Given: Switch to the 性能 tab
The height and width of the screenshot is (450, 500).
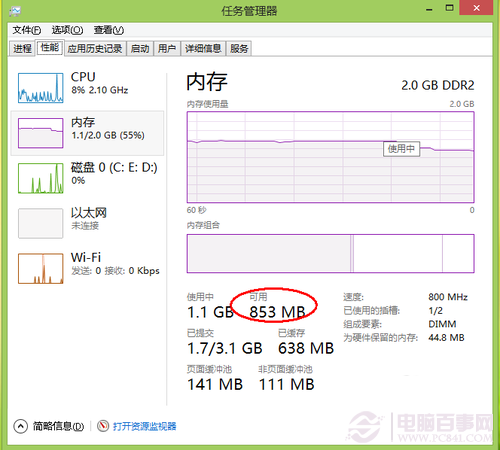Looking at the screenshot, I should [x=50, y=48].
